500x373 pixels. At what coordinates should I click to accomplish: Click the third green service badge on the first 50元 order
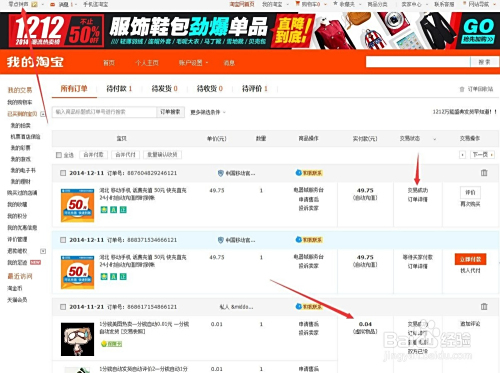123,210
